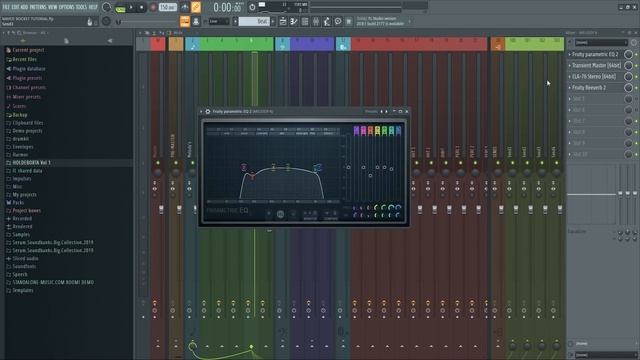
Task: Toggle enable LED of Fruity Reeverb 2 slot
Action: tap(636, 88)
